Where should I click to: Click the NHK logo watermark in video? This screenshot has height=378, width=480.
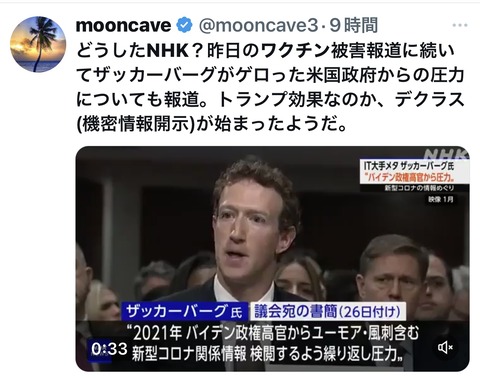point(446,154)
